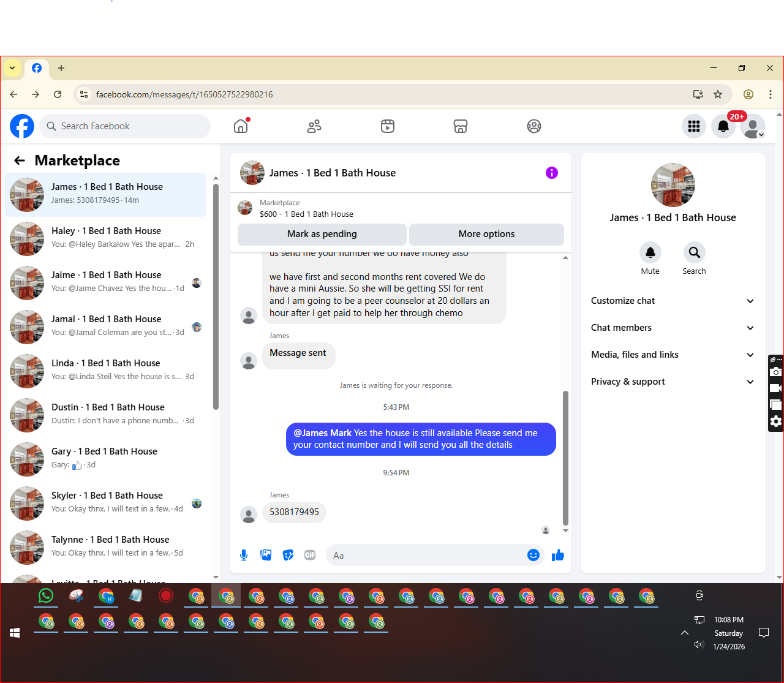Open Linda 1 Bed 1 Bath House chat
This screenshot has height=683, width=784.
click(106, 371)
